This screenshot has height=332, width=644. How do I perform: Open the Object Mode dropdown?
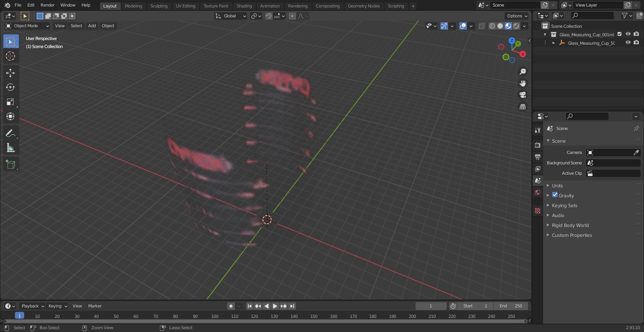pos(27,26)
